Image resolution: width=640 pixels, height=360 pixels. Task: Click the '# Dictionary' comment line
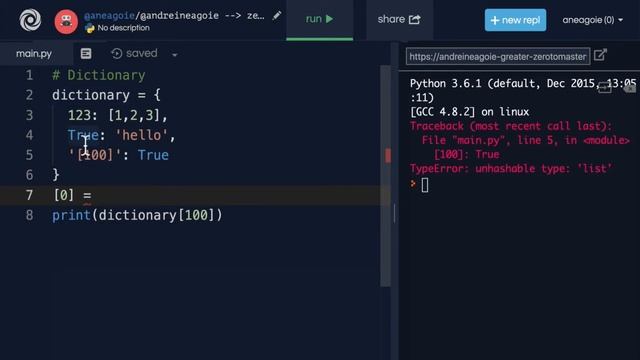99,75
